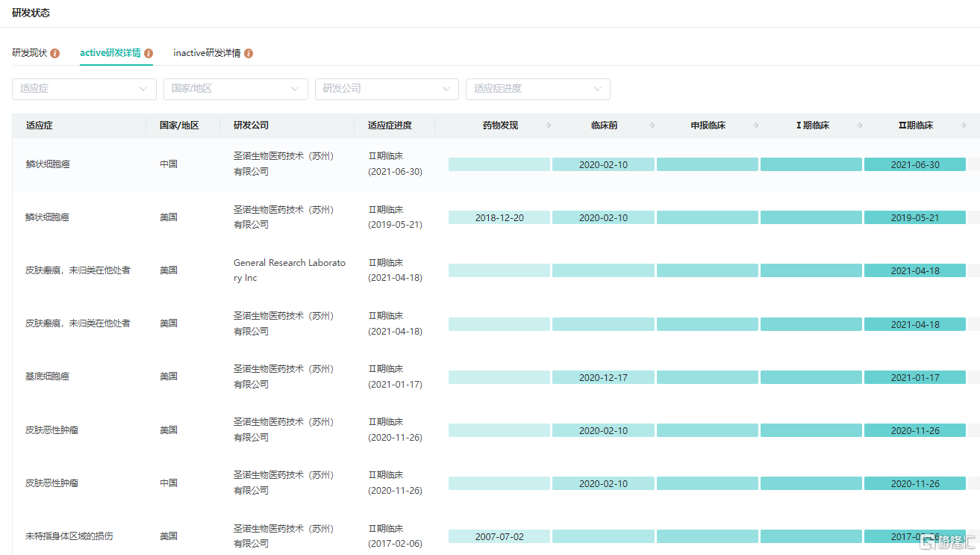
Task: Click the 适应症进度 column header
Action: coord(390,125)
